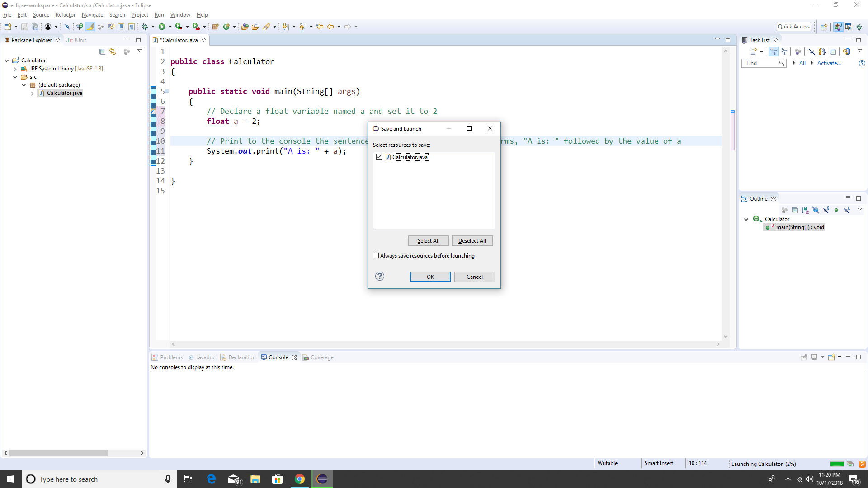Image resolution: width=868 pixels, height=488 pixels.
Task: Launch a debug session
Action: click(145, 26)
